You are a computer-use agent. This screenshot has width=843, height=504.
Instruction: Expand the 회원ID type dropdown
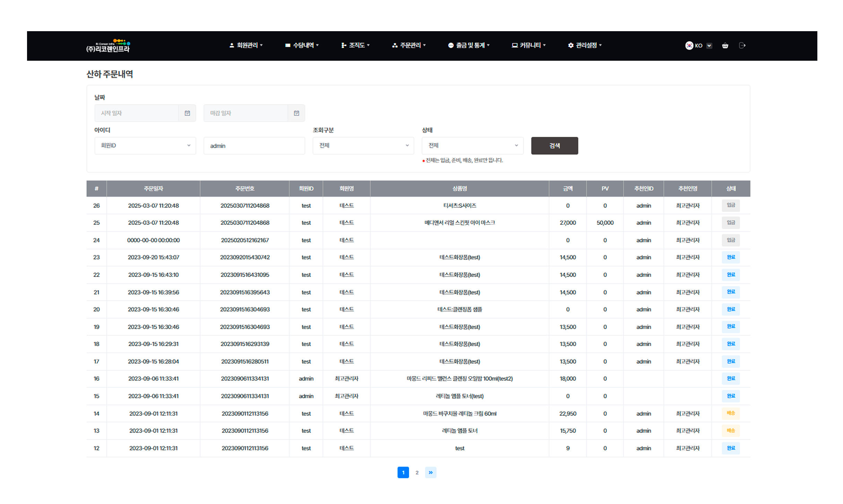145,145
